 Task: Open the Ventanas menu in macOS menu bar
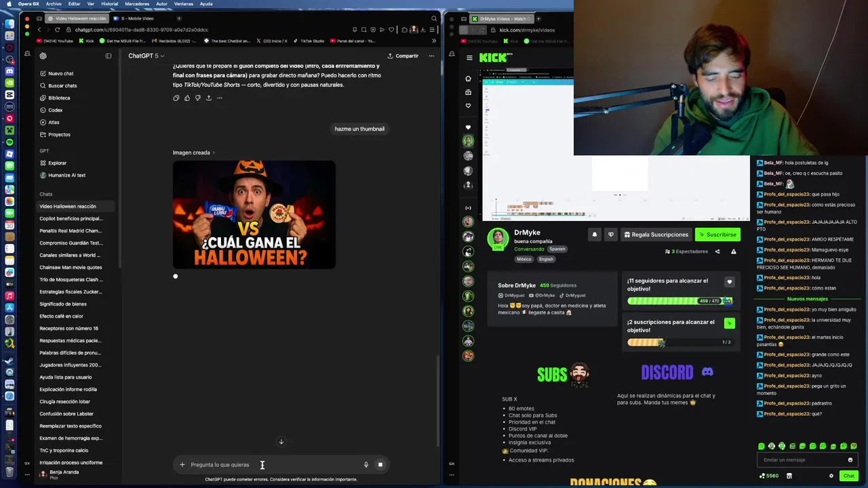pos(184,4)
